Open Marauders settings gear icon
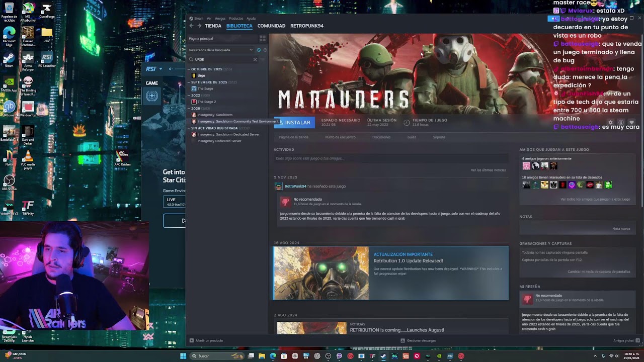 [610, 122]
